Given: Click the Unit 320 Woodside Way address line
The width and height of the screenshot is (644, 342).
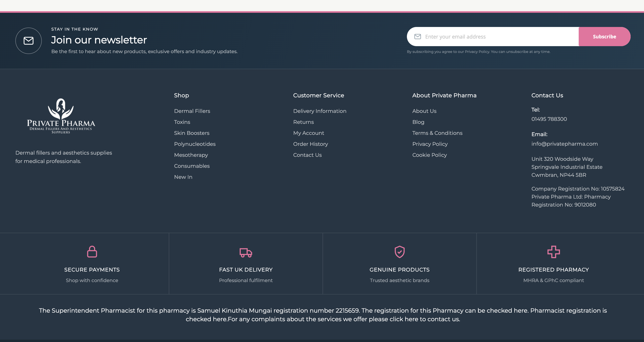Looking at the screenshot, I should point(562,159).
